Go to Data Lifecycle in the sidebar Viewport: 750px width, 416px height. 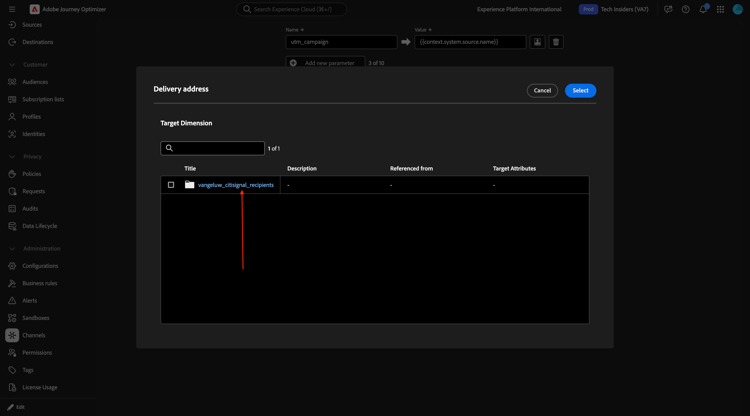(40, 226)
